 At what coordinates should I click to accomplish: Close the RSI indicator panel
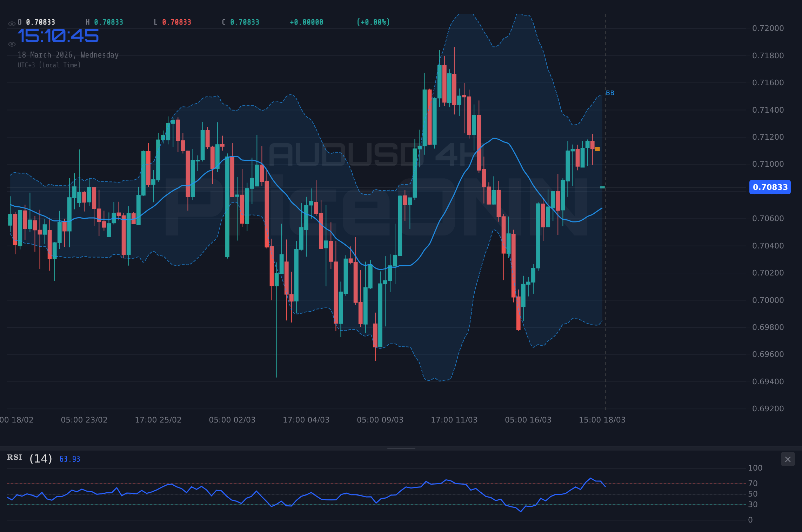point(788,459)
